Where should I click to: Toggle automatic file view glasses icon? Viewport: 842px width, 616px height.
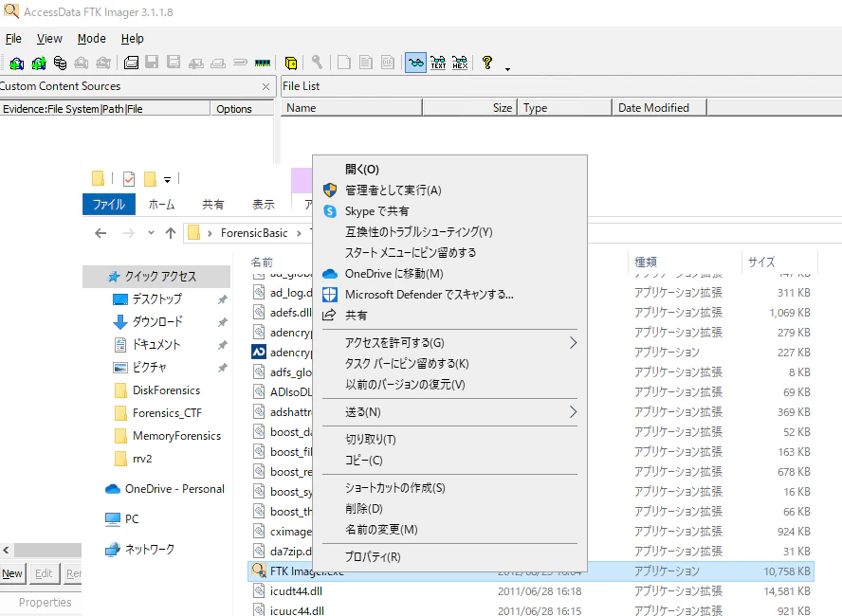(x=415, y=63)
